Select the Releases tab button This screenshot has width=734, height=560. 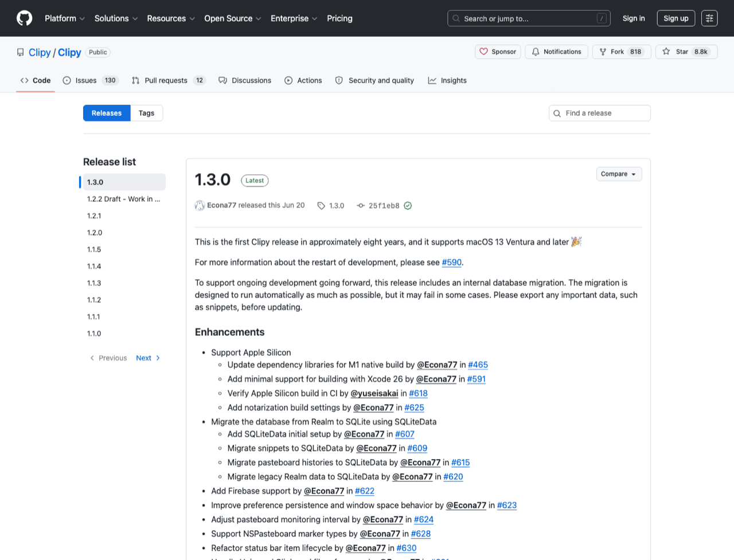pyautogui.click(x=107, y=113)
